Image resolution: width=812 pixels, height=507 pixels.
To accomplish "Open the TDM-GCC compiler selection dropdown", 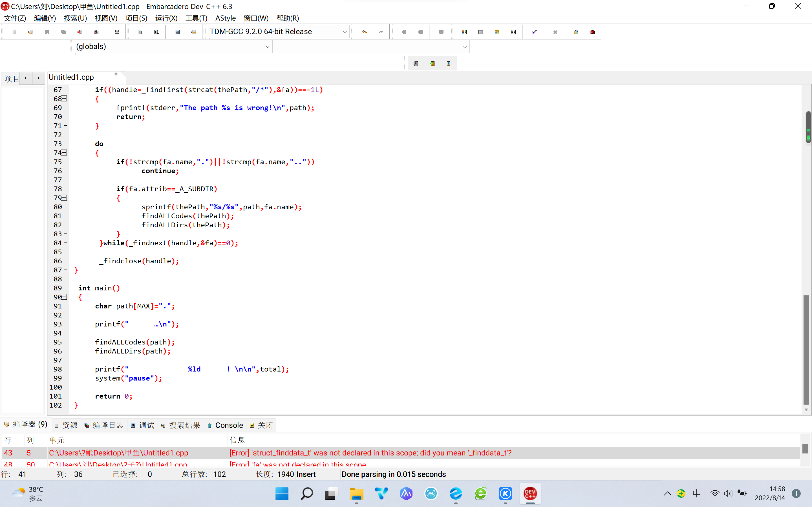I will (x=344, y=32).
